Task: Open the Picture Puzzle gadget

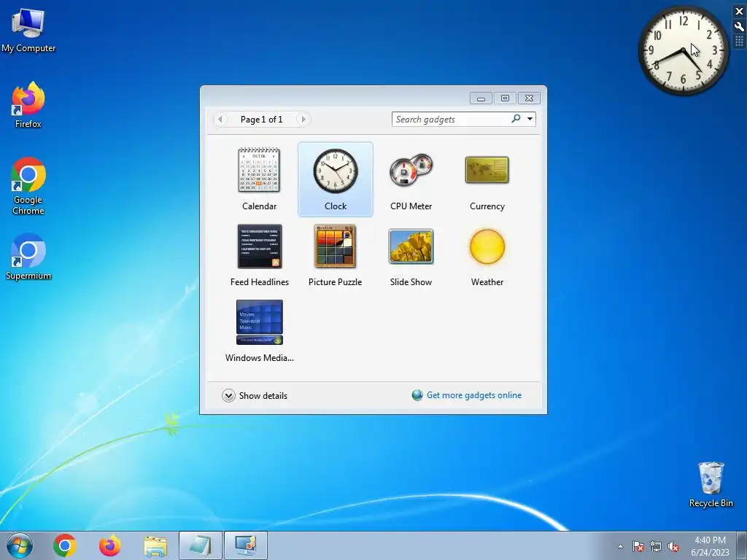Action: [335, 255]
